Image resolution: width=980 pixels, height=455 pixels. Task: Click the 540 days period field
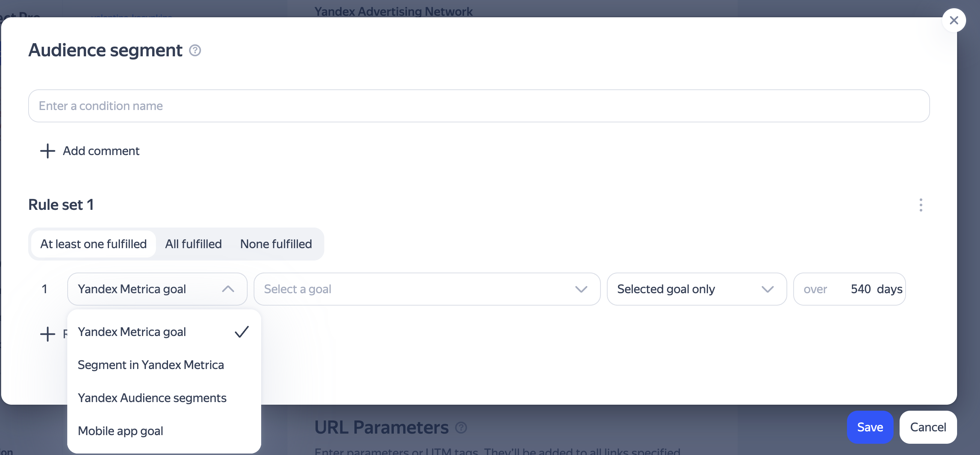pos(860,289)
